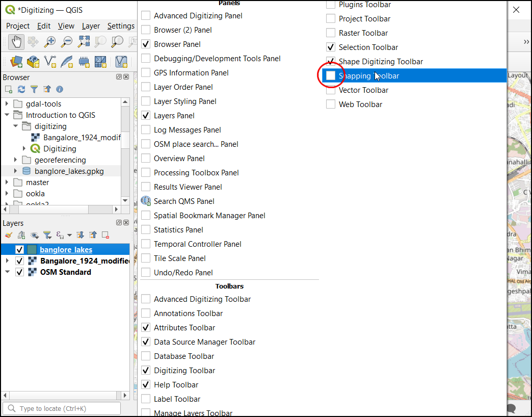Viewport: 532px width, 417px height.
Task: Click the Zoom Out magnifier tool
Action: tap(66, 42)
